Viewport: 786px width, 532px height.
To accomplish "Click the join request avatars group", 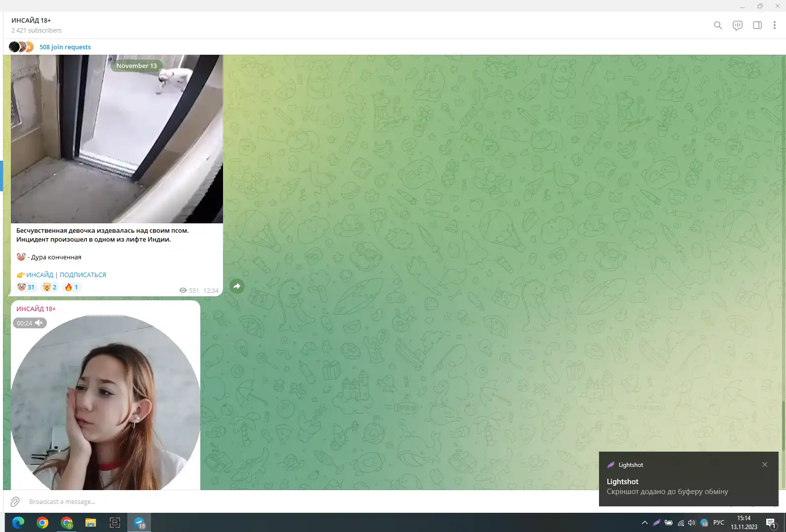I will (21, 47).
